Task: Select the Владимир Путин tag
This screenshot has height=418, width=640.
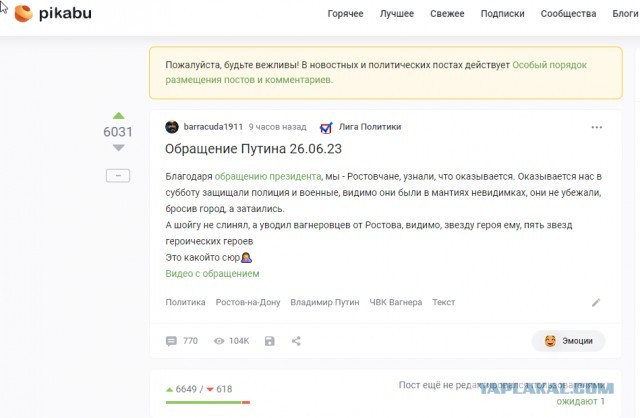Action: click(x=325, y=302)
